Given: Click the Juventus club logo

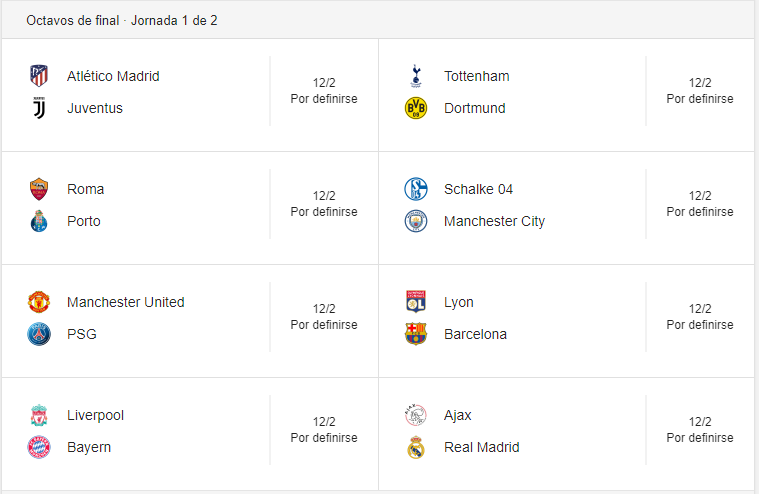Looking at the screenshot, I should pos(39,108).
